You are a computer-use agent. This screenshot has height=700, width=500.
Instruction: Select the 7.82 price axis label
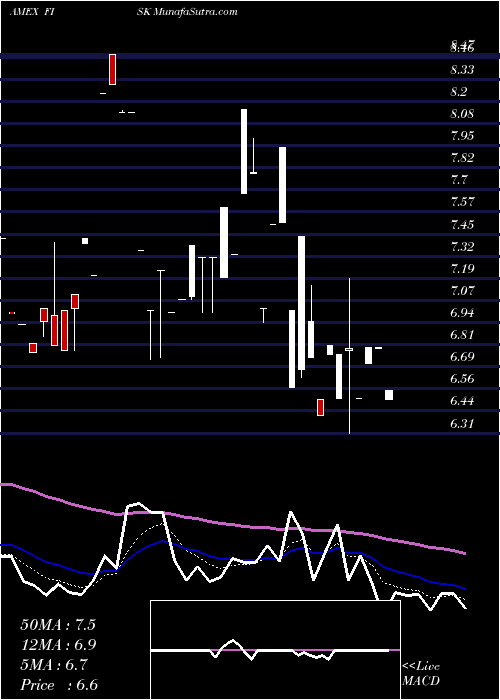pos(462,158)
